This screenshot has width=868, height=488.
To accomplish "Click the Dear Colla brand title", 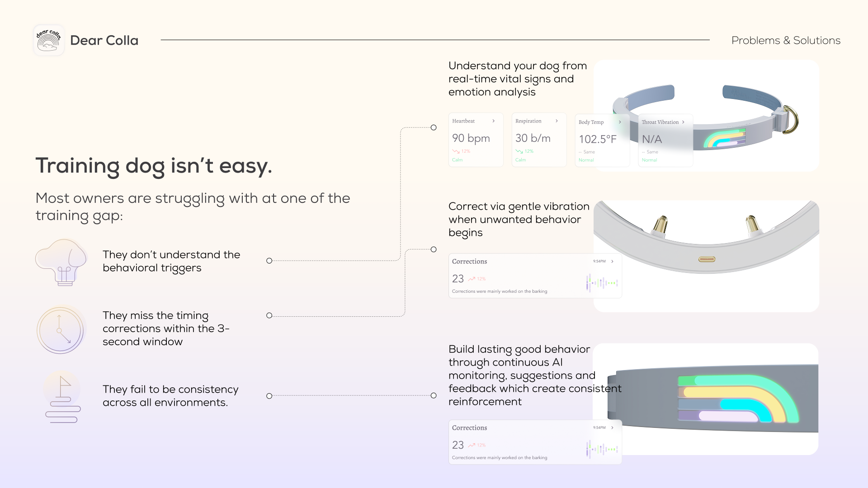I will coord(104,40).
